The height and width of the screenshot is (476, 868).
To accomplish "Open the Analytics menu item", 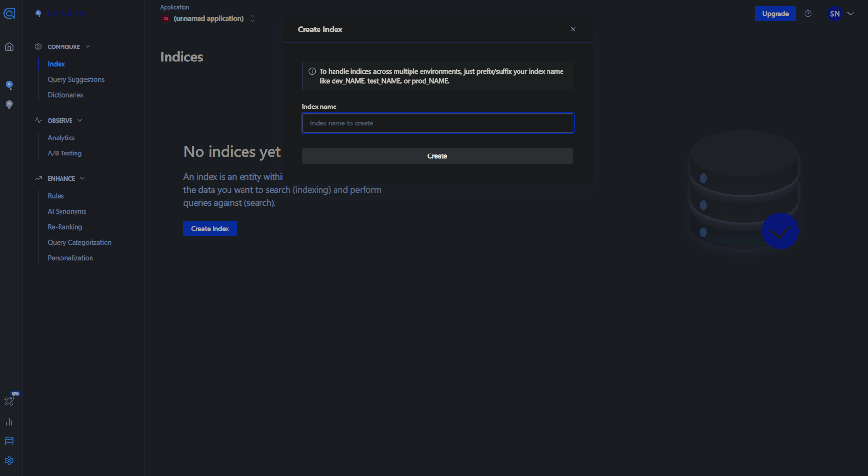I will pyautogui.click(x=61, y=138).
